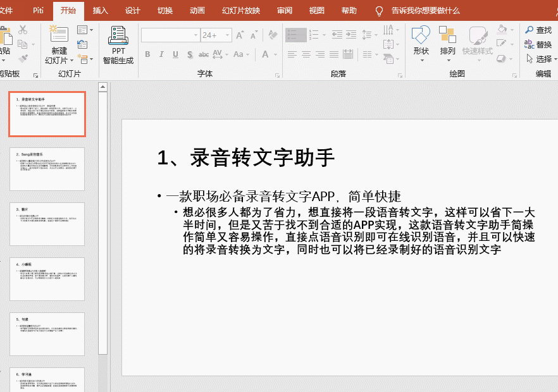
Task: Click convert to SmartArt icon
Action: pyautogui.click(x=388, y=58)
